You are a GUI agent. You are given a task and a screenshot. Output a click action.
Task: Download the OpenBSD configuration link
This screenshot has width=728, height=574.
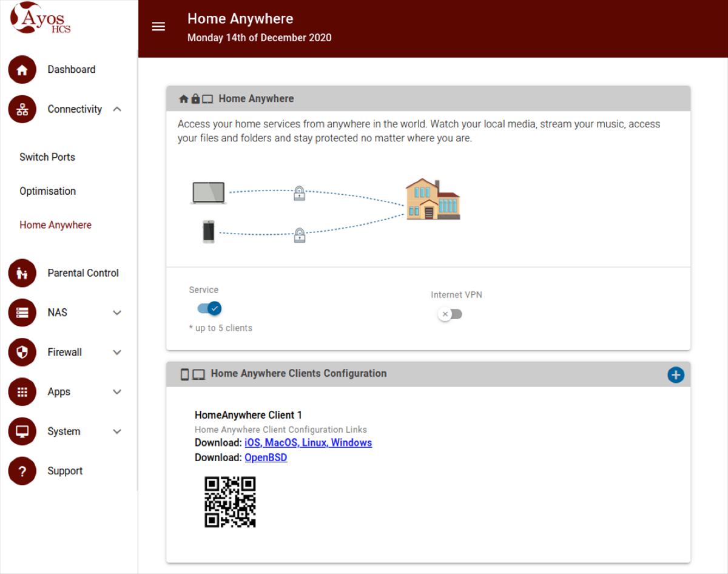[266, 458]
